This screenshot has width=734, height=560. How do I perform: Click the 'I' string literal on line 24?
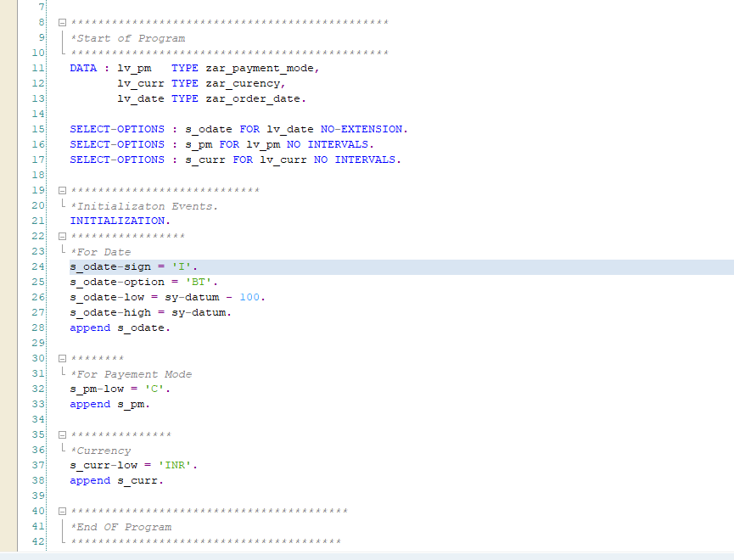pos(182,267)
